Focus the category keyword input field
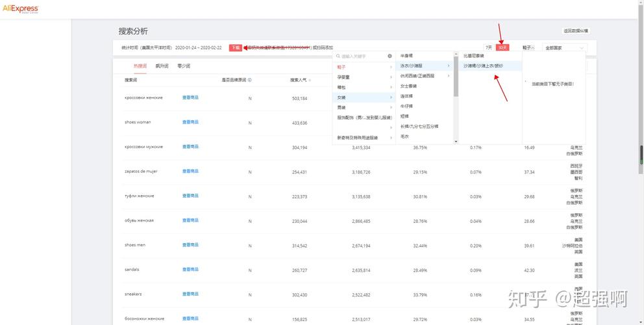644x325 pixels. (364, 56)
